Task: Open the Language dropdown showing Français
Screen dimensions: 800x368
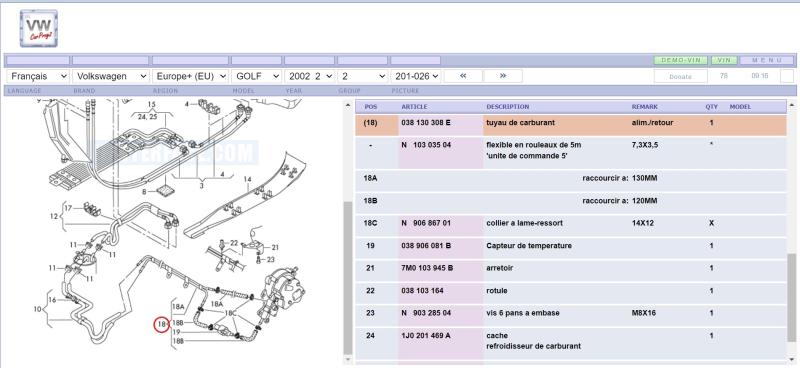Action: [38, 76]
